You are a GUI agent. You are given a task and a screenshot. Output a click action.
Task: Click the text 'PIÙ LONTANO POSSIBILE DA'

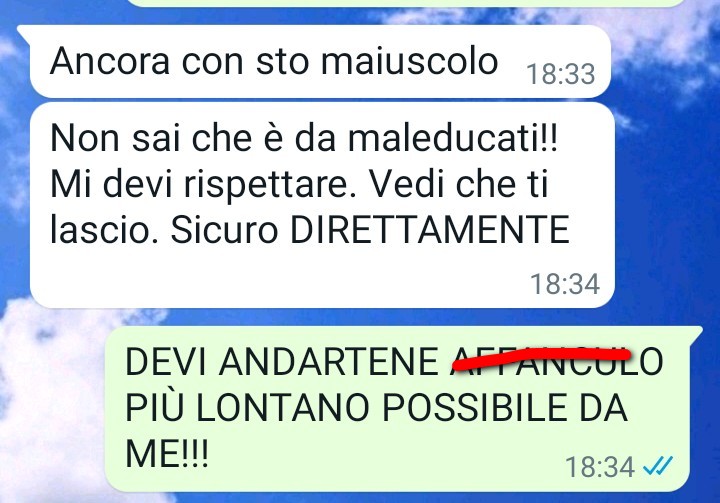pos(376,407)
